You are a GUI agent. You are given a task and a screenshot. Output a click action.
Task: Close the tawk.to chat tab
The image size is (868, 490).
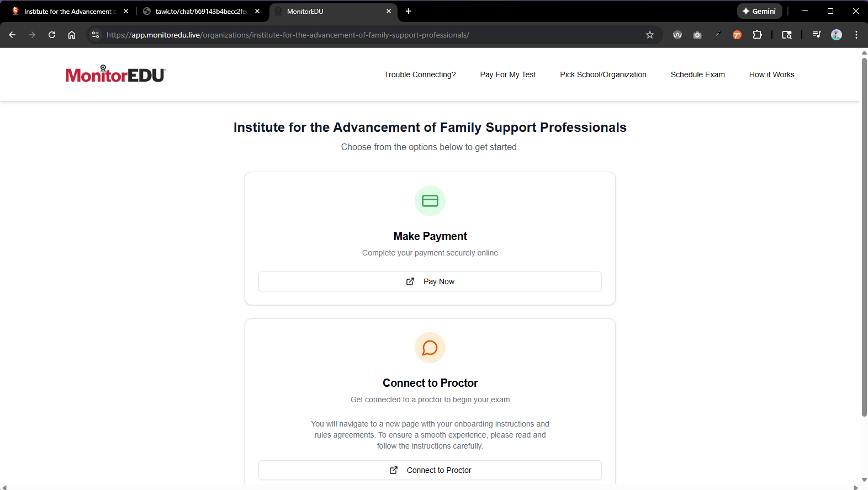click(x=257, y=11)
